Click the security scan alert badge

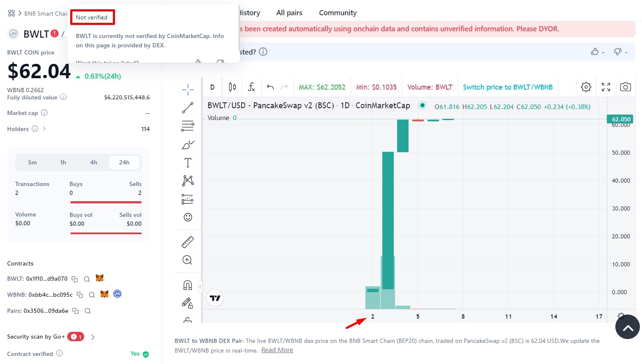[76, 337]
